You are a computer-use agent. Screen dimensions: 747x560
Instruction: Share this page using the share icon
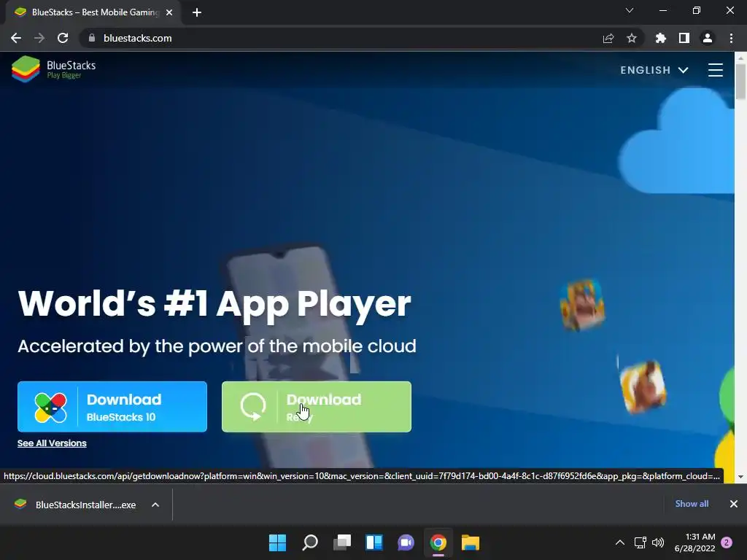click(x=608, y=38)
